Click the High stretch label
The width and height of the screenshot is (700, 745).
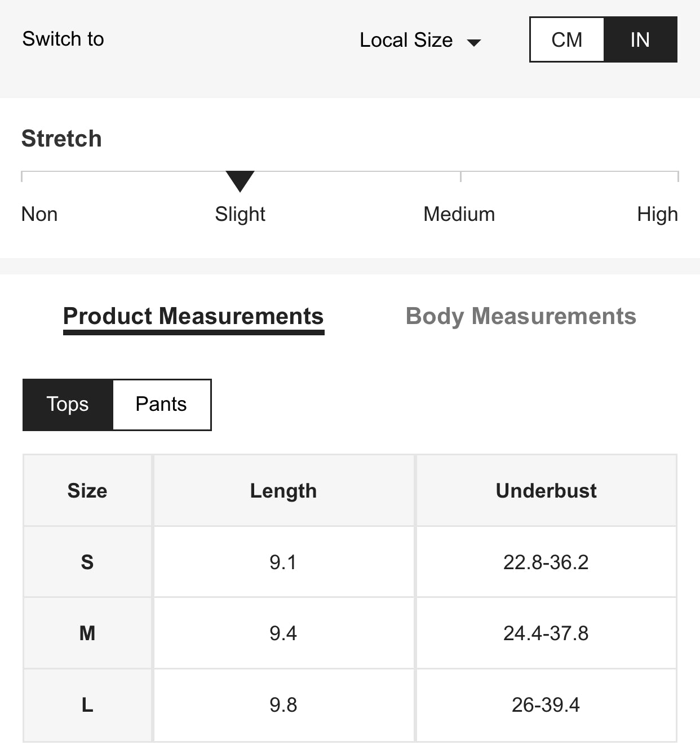657,214
